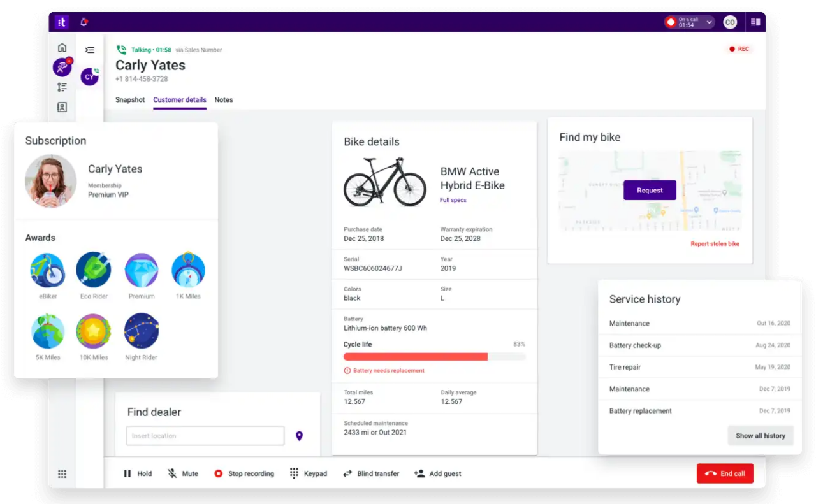
Task: Click the green talking phone status icon
Action: (121, 50)
